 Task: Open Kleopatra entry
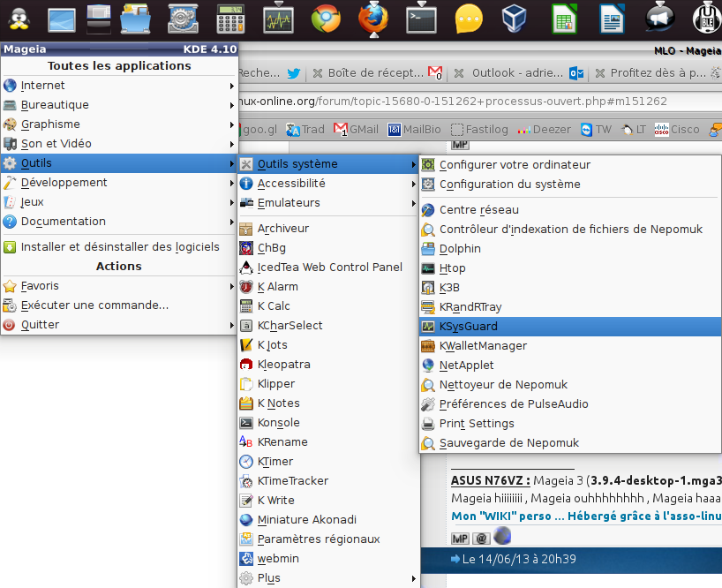point(327,365)
